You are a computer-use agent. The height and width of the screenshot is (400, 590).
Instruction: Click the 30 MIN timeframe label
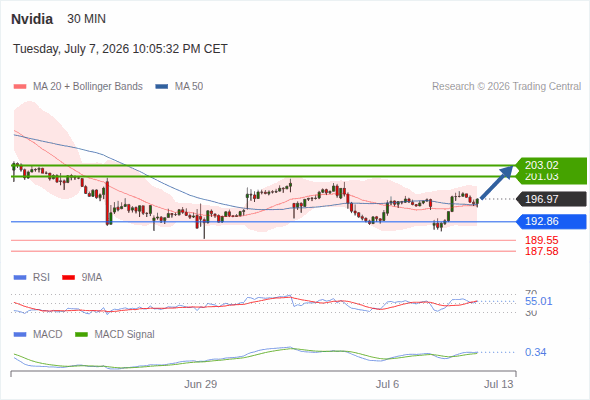(x=87, y=19)
